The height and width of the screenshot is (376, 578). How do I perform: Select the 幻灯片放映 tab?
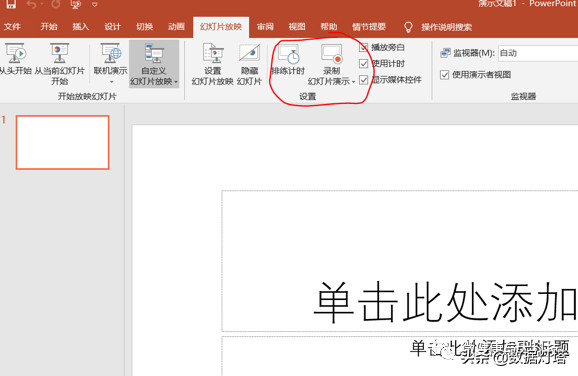coord(221,27)
